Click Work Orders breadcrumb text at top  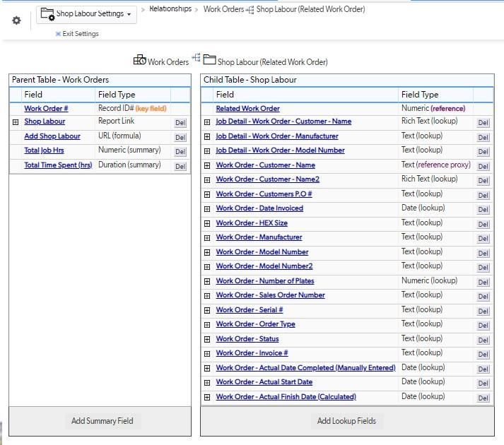click(x=223, y=9)
